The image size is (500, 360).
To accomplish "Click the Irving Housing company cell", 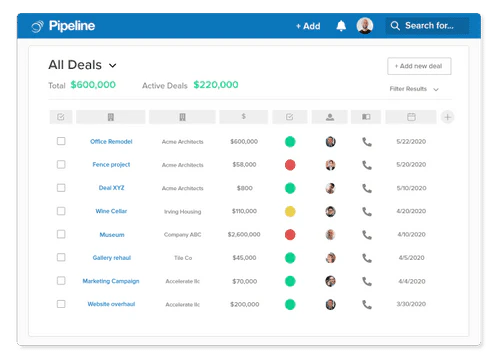I will pos(183,212).
